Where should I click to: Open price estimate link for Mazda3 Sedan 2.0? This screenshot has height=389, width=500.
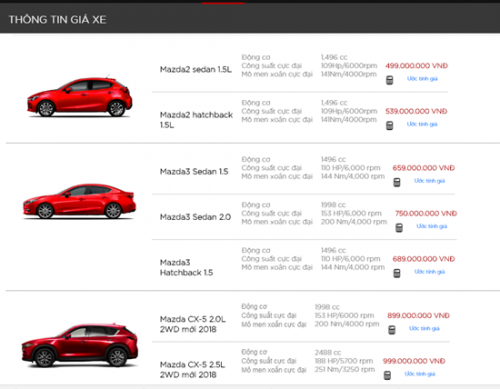[x=432, y=226]
